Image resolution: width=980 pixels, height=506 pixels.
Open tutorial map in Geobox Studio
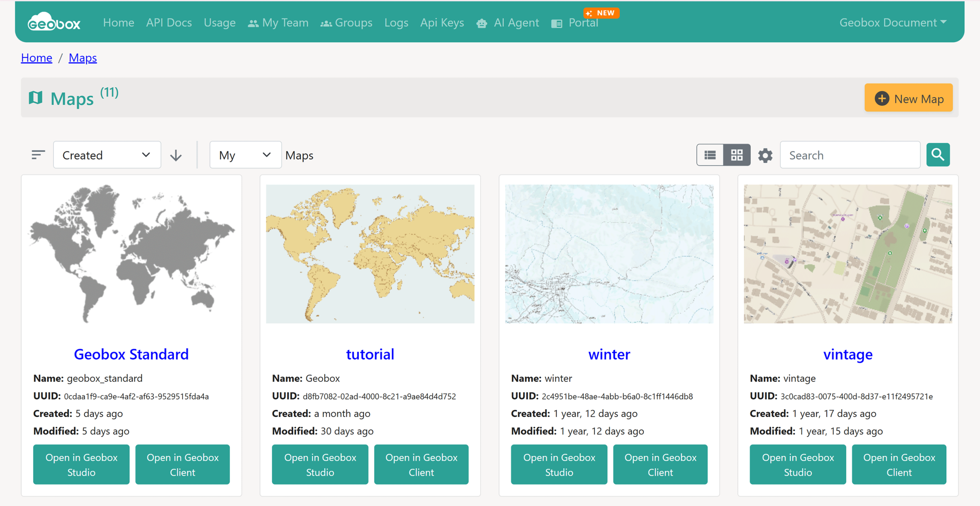pyautogui.click(x=320, y=464)
